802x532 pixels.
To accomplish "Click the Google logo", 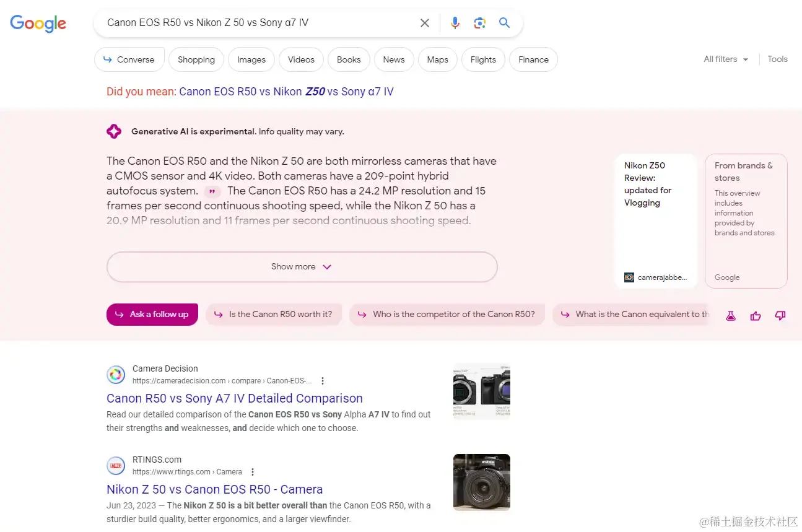I will (x=38, y=23).
